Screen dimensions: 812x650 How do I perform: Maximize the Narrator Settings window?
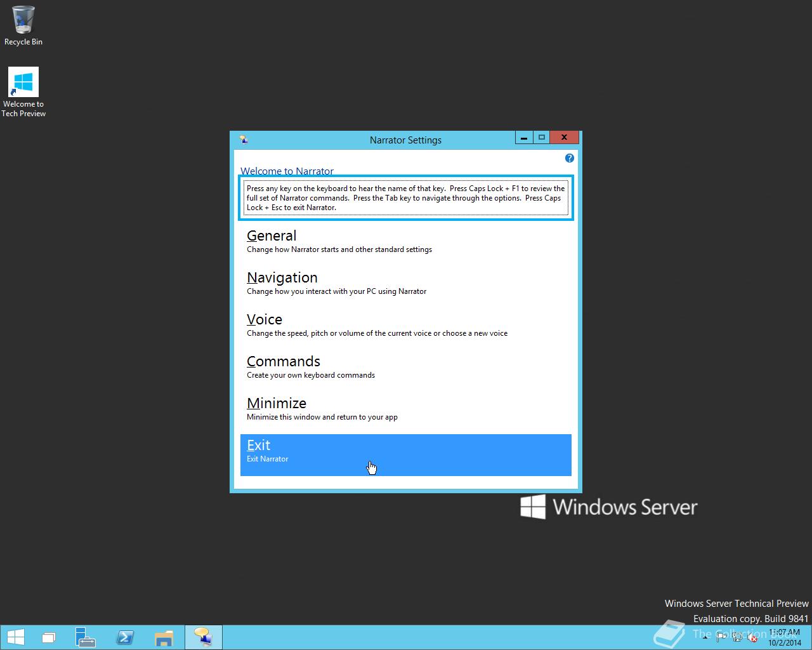click(541, 138)
